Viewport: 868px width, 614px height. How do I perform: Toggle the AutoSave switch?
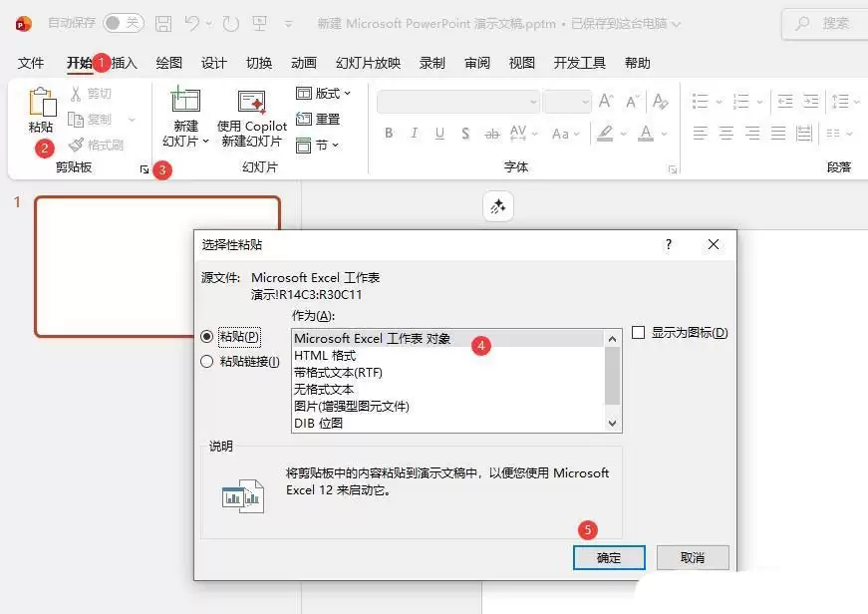[x=124, y=23]
